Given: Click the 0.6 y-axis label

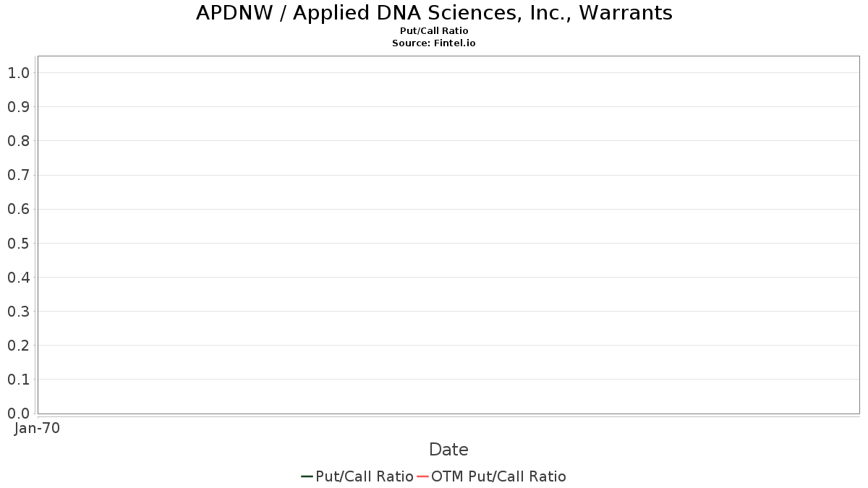Looking at the screenshot, I should click(18, 209).
